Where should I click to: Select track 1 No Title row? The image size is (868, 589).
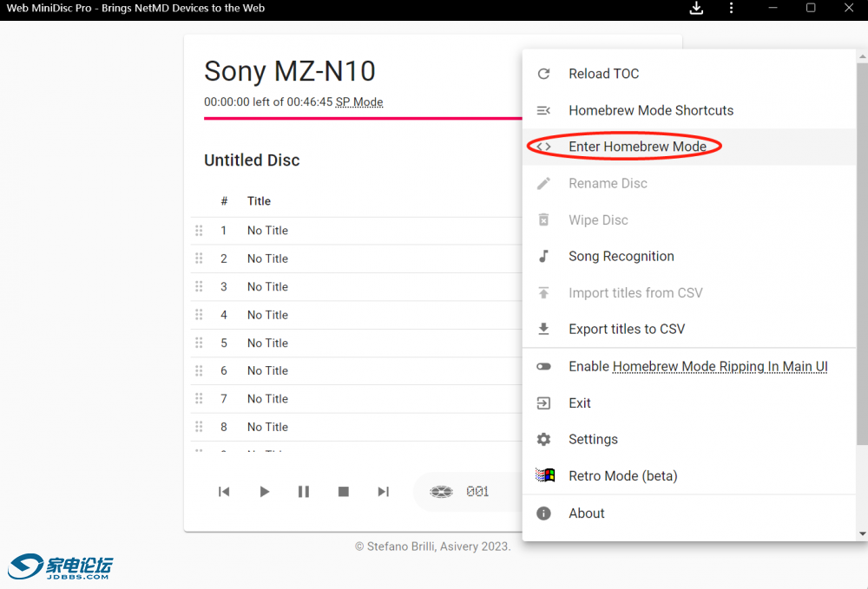click(x=356, y=231)
